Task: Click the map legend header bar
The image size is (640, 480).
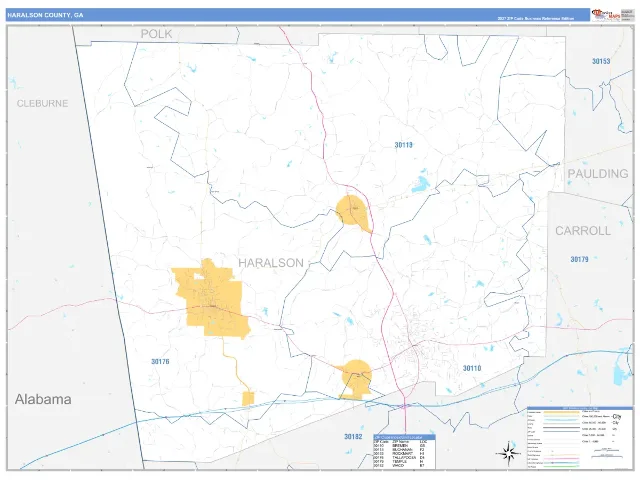Action: pos(580,408)
